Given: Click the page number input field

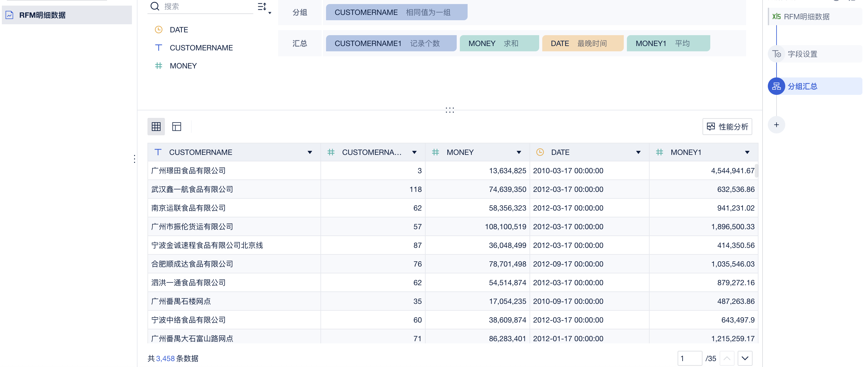Looking at the screenshot, I should (x=689, y=358).
